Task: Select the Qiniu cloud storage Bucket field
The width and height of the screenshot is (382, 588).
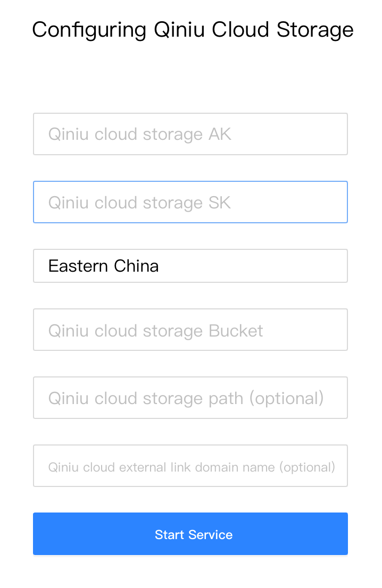Action: 190,330
